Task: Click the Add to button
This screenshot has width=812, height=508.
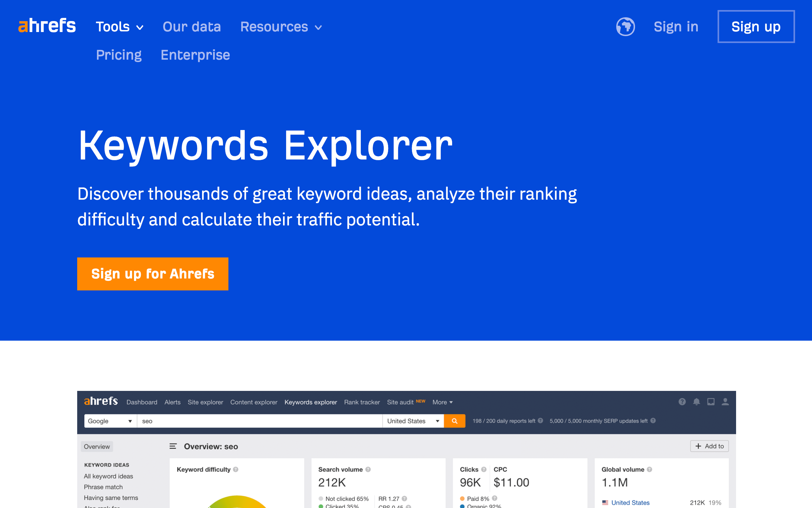Action: point(710,446)
